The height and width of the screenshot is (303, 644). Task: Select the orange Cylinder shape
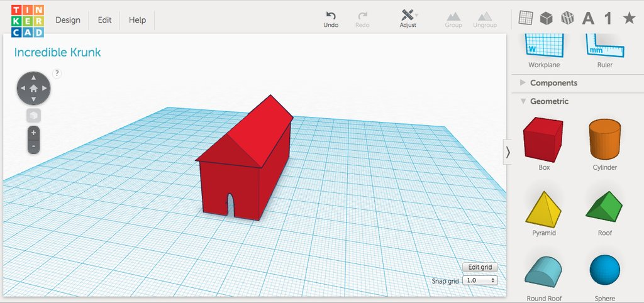[604, 140]
